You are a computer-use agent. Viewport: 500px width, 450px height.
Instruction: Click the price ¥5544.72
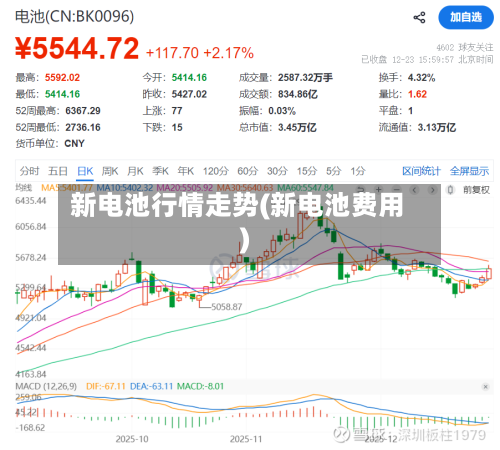[x=77, y=49]
